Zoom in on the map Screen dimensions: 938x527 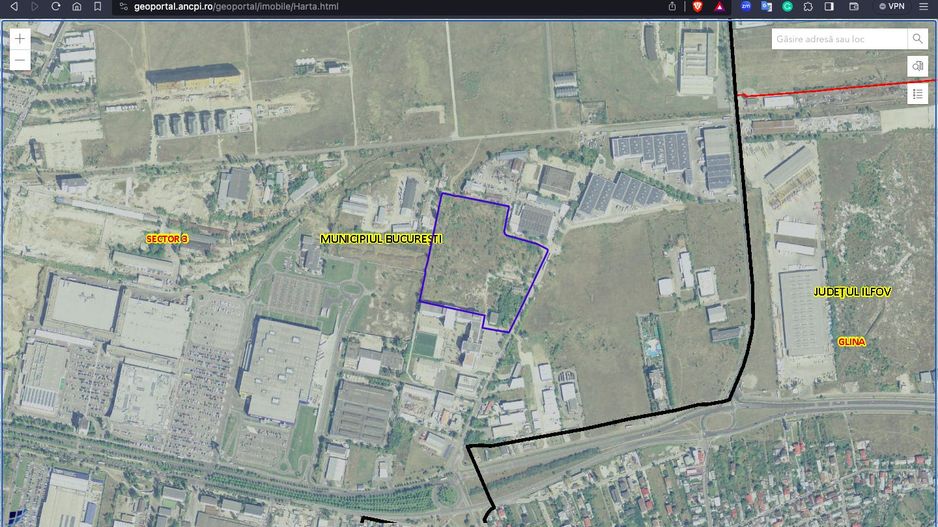pos(20,39)
